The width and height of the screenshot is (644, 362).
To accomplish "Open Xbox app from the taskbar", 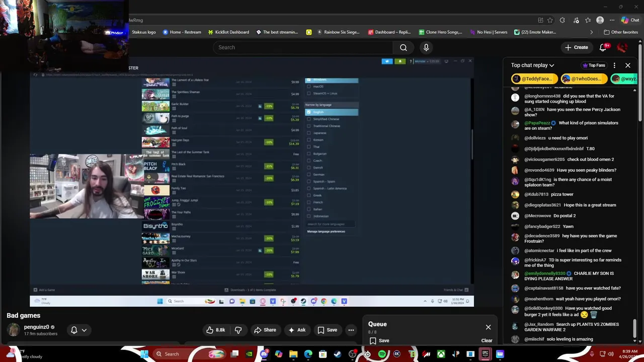I will pos(441,354).
